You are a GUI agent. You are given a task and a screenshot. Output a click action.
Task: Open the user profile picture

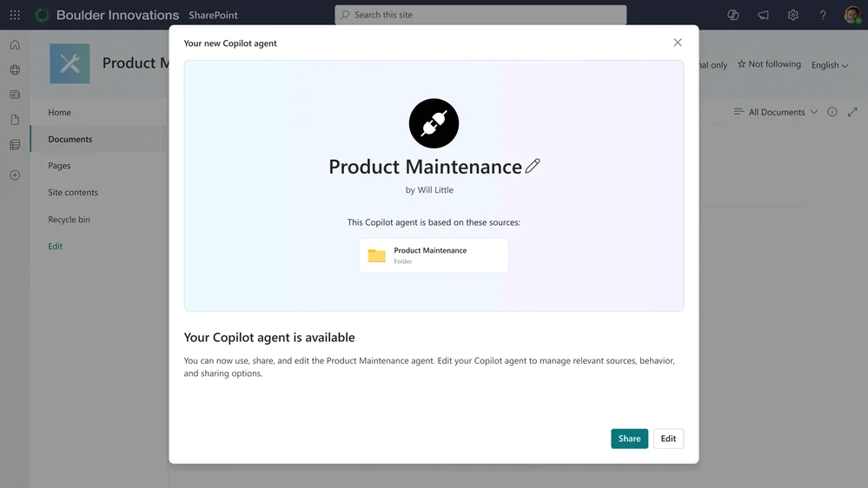coord(852,15)
